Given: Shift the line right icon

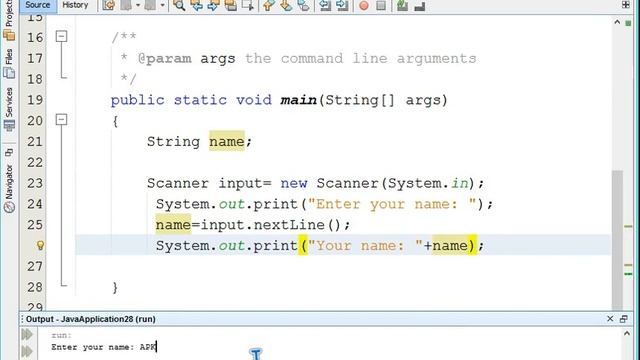Looking at the screenshot, I should click(x=342, y=5).
